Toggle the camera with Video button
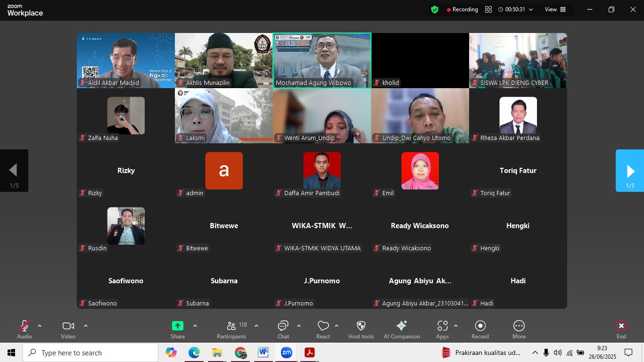This screenshot has height=362, width=644. pos(68,326)
